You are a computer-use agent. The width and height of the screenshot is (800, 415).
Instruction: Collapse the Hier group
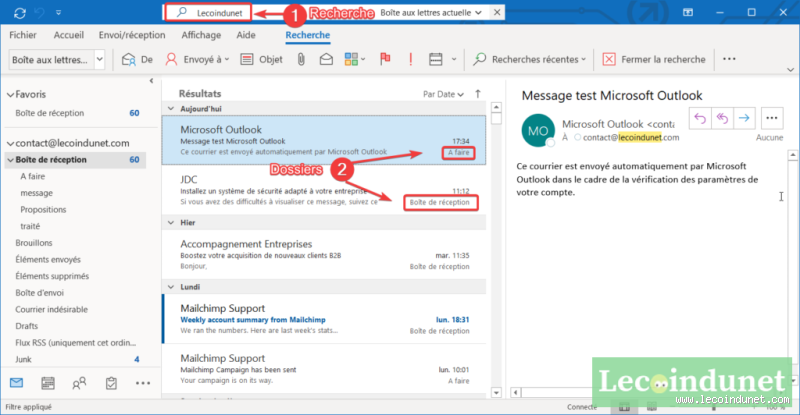tap(171, 223)
